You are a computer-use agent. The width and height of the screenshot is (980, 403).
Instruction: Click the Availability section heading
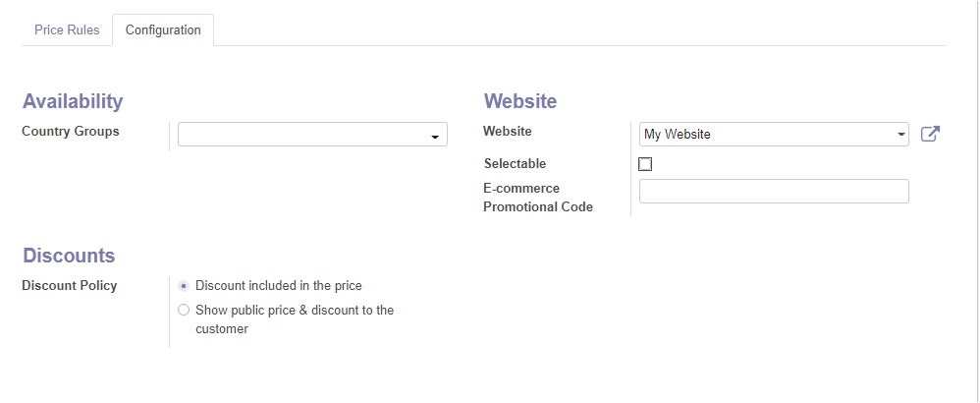click(x=73, y=101)
